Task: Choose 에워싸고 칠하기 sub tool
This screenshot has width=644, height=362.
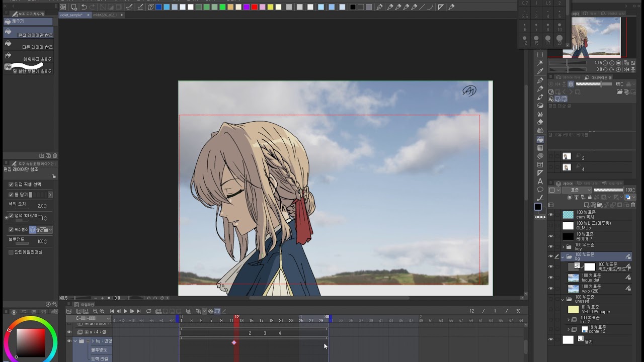Action: 28,58
